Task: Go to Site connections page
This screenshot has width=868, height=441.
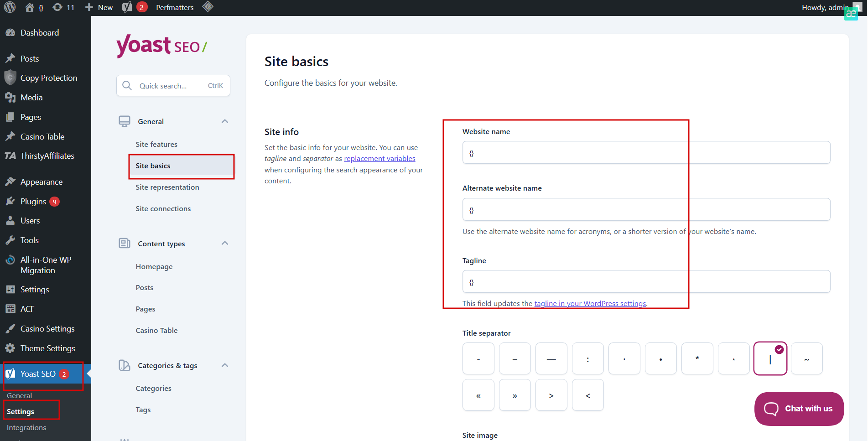Action: (x=163, y=209)
